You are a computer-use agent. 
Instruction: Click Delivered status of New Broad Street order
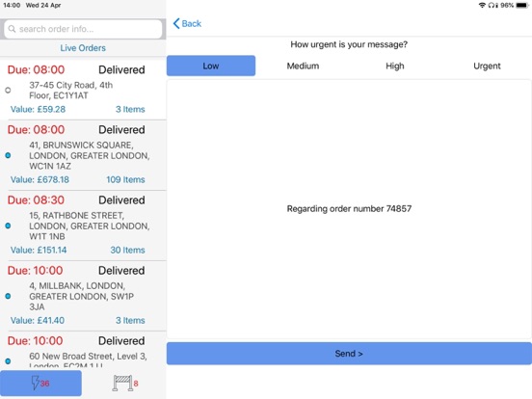click(x=121, y=340)
